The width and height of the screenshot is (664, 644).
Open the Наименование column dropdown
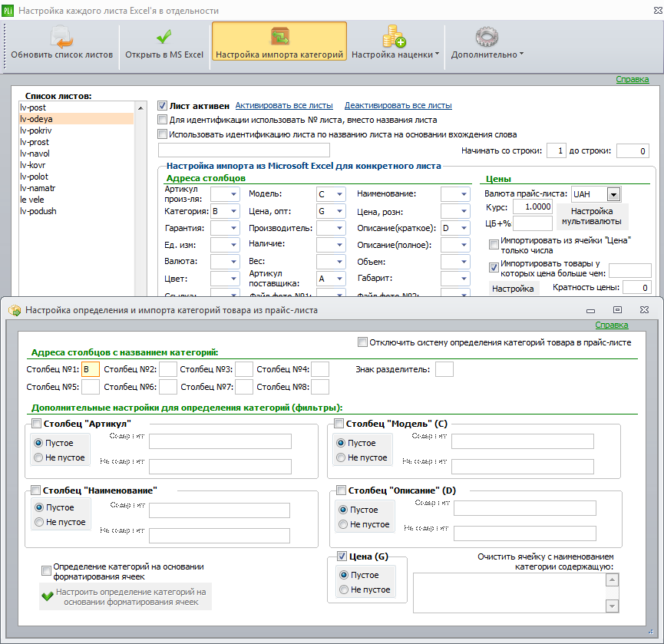(464, 194)
